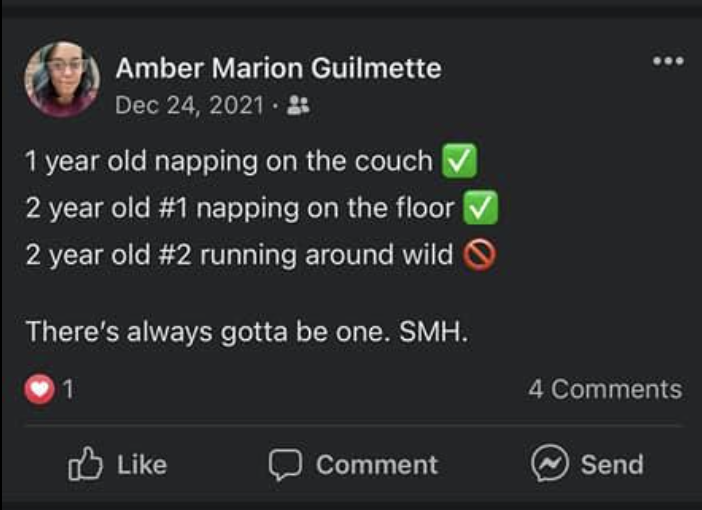
Task: Click the thumbs-up Like icon
Action: (85, 464)
